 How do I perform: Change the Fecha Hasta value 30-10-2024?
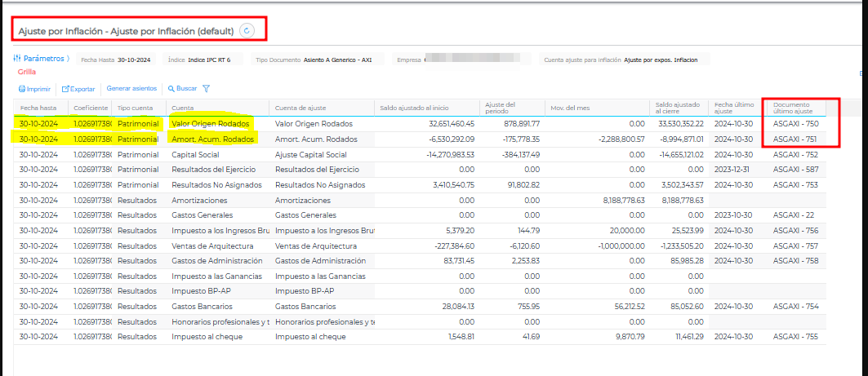136,60
